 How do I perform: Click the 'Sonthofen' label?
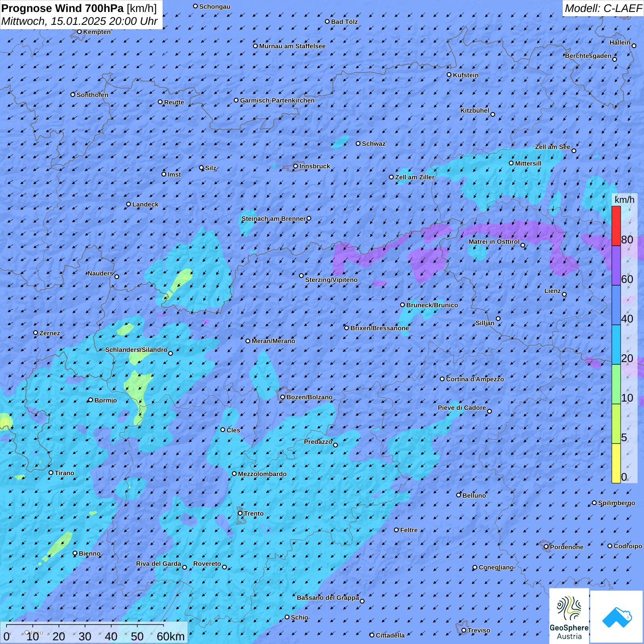coord(92,95)
